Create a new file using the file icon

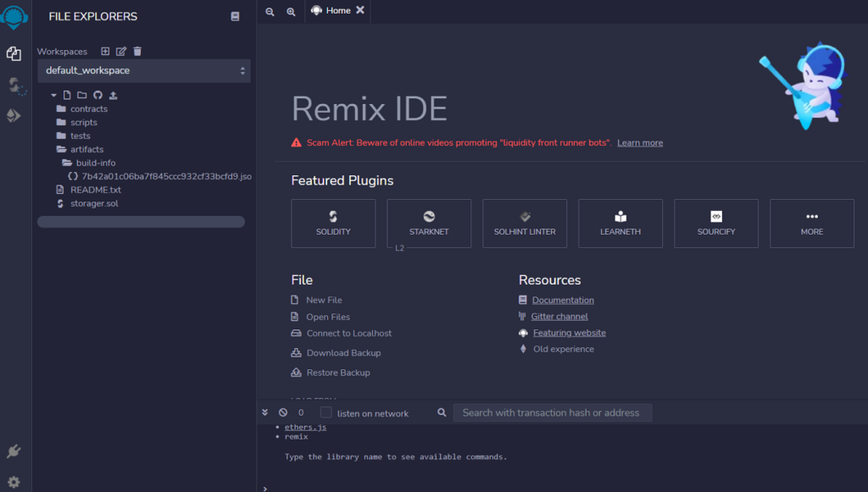(66, 95)
